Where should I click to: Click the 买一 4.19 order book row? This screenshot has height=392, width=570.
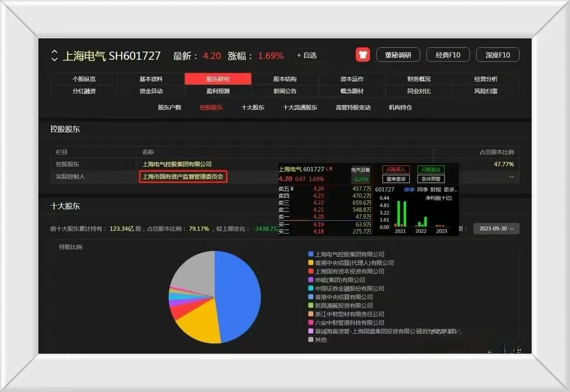click(x=325, y=224)
